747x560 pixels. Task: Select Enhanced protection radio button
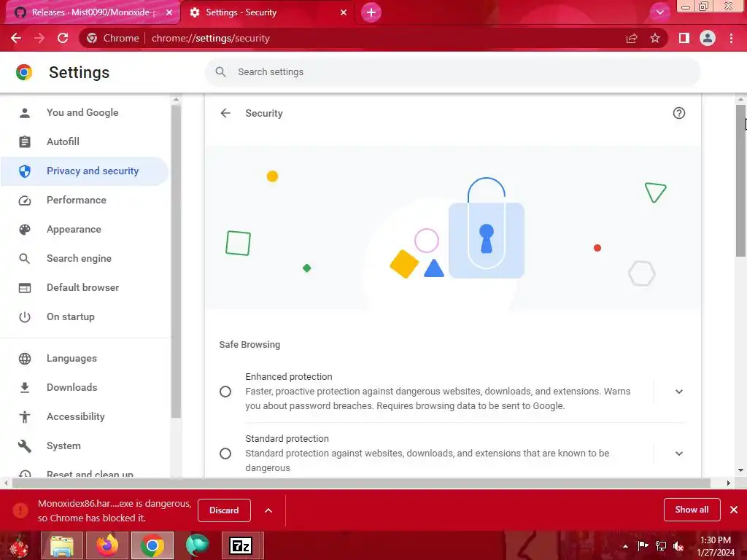(225, 392)
